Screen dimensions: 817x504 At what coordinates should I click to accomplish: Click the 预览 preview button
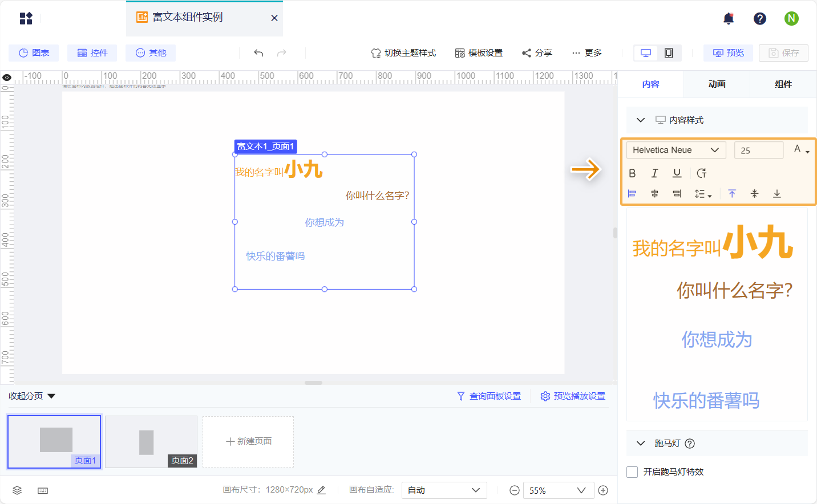728,52
